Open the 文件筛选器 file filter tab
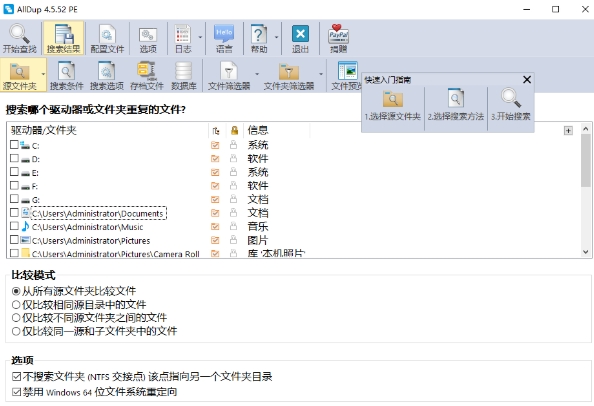Image resolution: width=594 pixels, height=406 pixels. pyautogui.click(x=229, y=75)
